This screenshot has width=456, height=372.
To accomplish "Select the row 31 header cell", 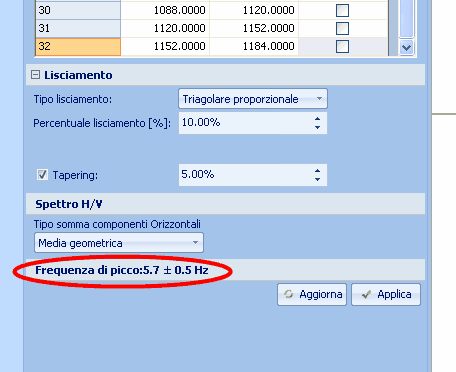I will [x=78, y=28].
